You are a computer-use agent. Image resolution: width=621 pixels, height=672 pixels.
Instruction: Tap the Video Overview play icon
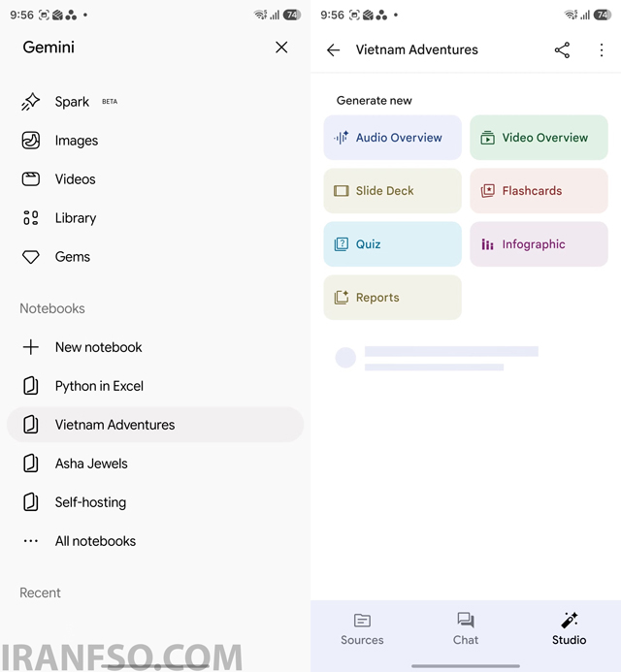tap(488, 138)
